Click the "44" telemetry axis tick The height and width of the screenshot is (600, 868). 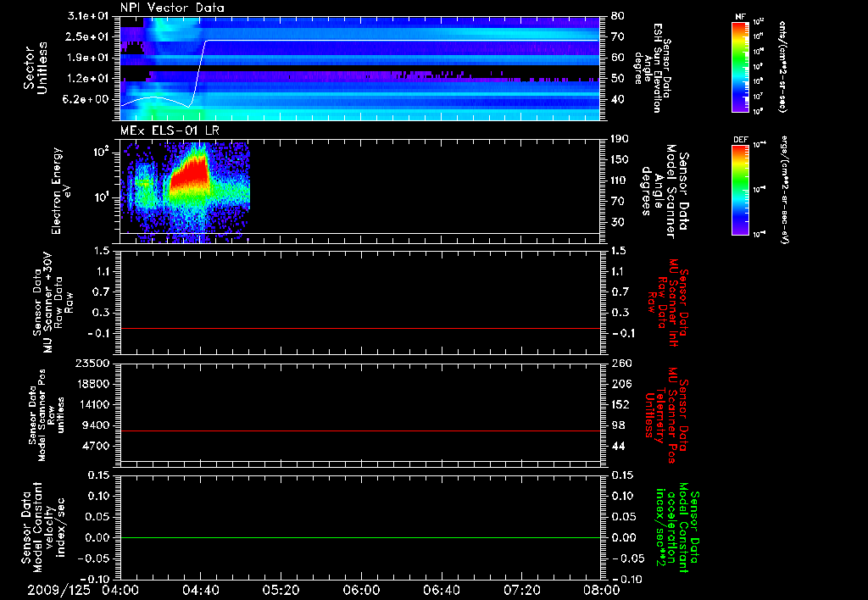[617, 446]
